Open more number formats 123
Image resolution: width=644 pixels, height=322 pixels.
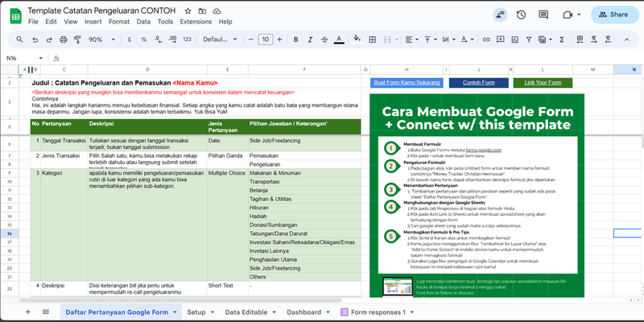pyautogui.click(x=187, y=39)
